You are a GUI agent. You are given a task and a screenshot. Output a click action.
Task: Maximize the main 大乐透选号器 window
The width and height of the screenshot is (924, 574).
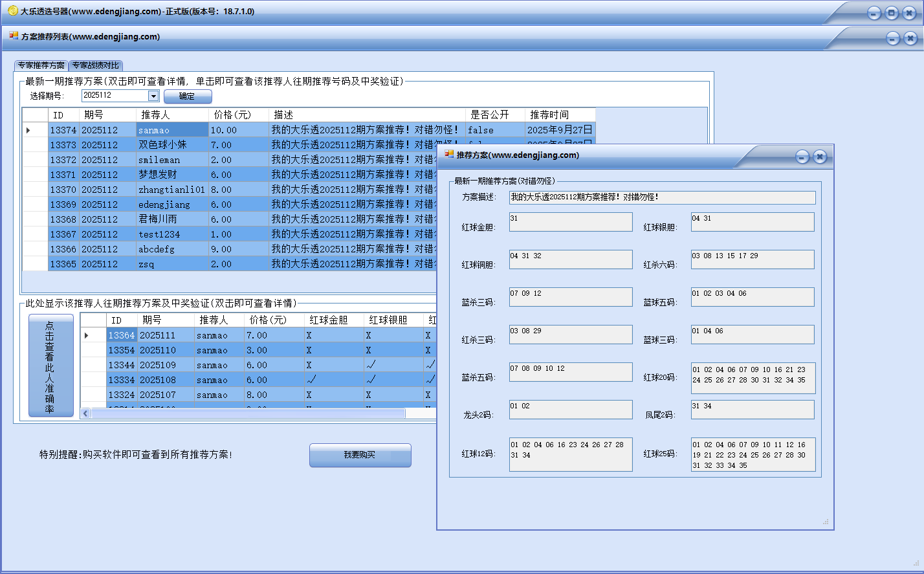pyautogui.click(x=892, y=12)
